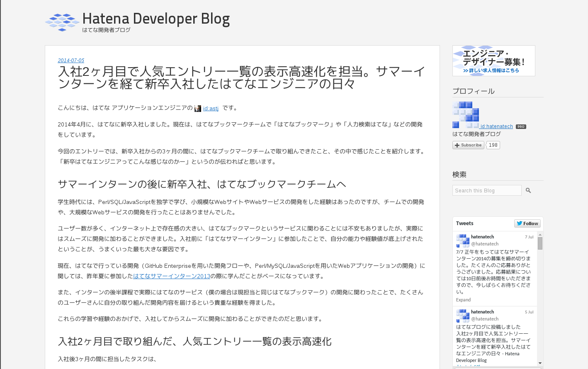Click the はてな開発者ブログ subtitle under the header
588x369 pixels.
pos(106,30)
